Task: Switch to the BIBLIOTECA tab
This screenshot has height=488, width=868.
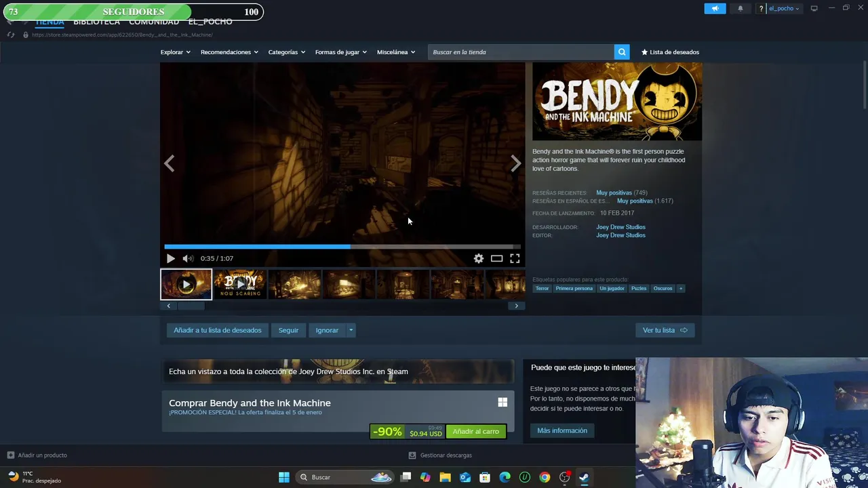Action: tap(96, 22)
